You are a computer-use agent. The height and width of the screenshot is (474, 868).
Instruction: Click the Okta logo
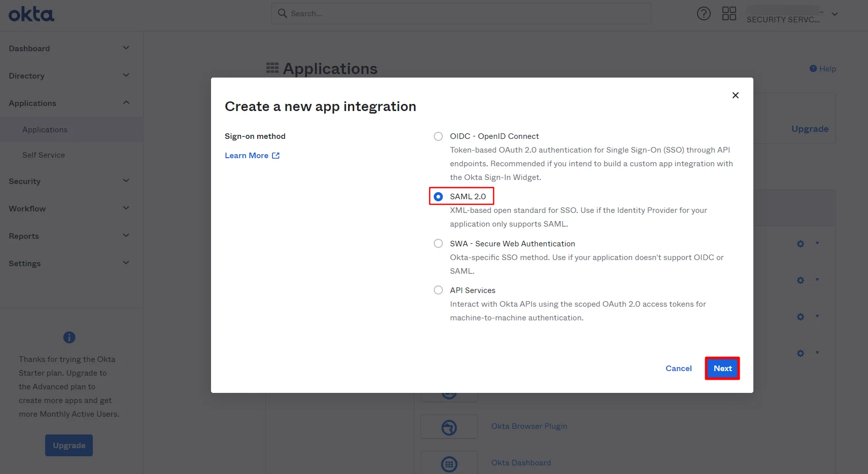(x=31, y=14)
